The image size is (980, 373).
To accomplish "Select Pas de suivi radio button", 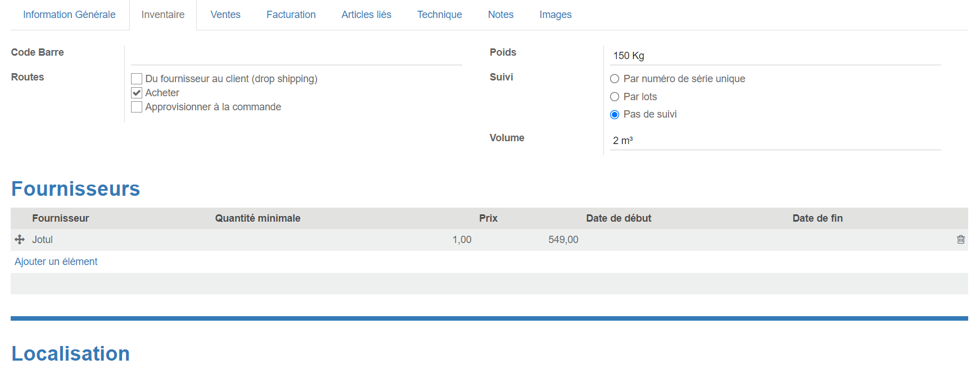I will coord(615,115).
